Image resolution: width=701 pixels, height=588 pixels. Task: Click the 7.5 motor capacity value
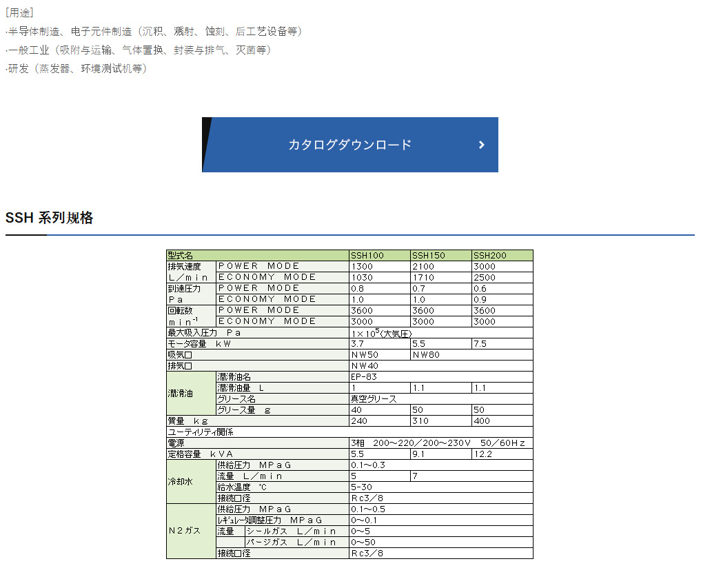502,344
